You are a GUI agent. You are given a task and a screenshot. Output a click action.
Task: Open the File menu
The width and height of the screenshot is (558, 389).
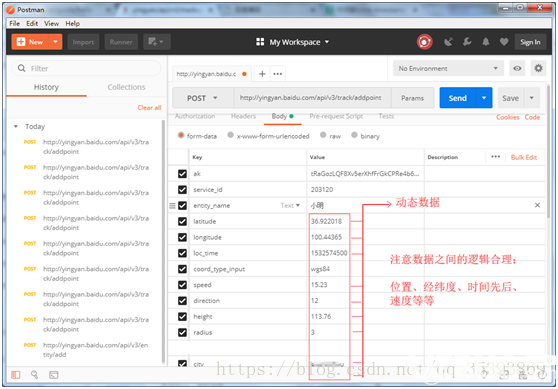pos(14,23)
